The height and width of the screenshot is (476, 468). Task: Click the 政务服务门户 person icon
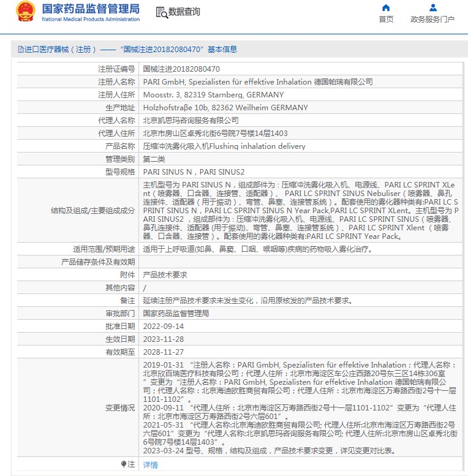[433, 7]
